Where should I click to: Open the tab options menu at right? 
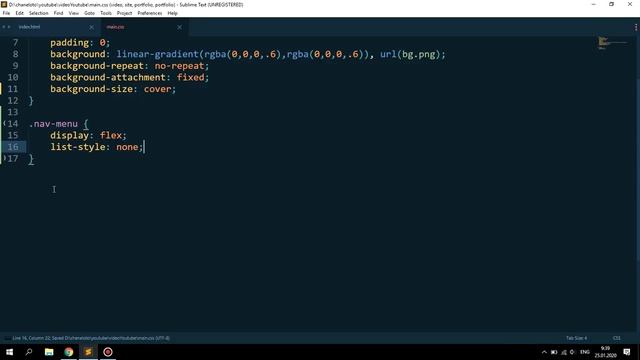coord(636,27)
